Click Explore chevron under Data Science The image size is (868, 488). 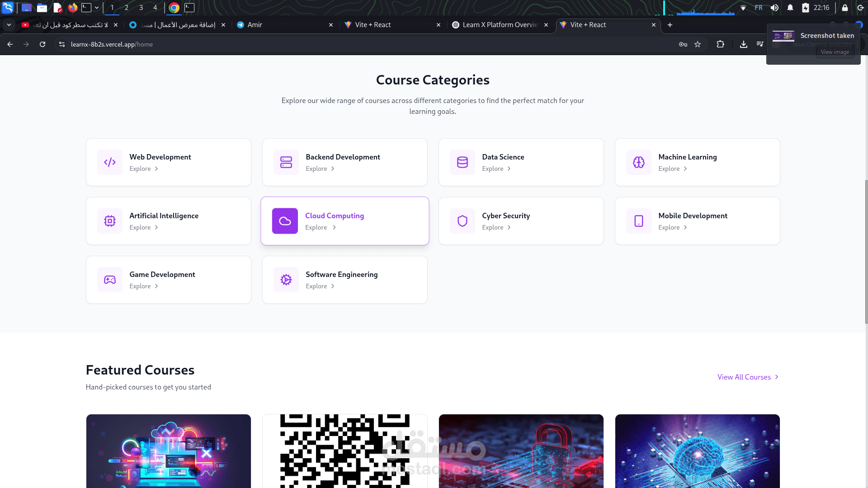509,169
